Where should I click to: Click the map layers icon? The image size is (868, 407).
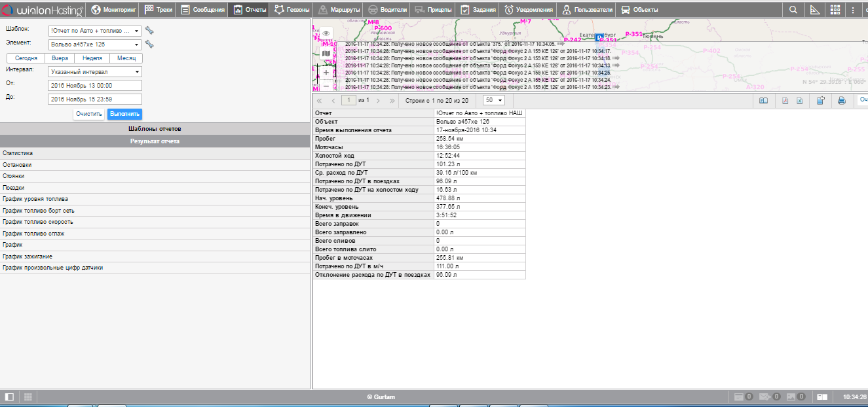point(326,53)
